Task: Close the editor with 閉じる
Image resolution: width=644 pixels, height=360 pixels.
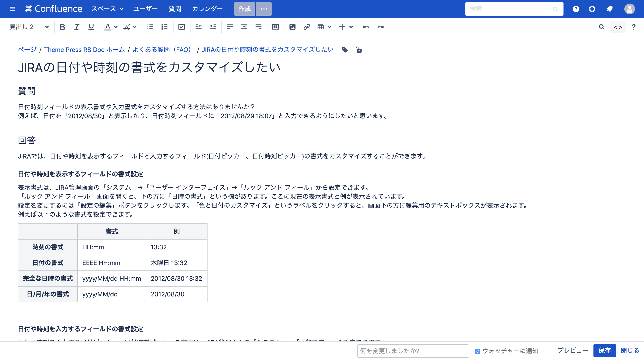Action: pyautogui.click(x=630, y=351)
